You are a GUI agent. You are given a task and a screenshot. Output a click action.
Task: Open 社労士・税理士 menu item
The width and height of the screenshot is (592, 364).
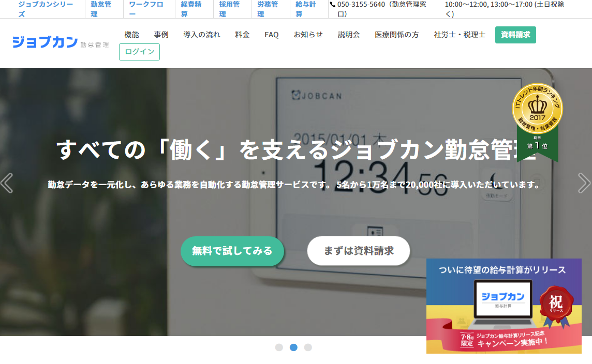tap(460, 35)
